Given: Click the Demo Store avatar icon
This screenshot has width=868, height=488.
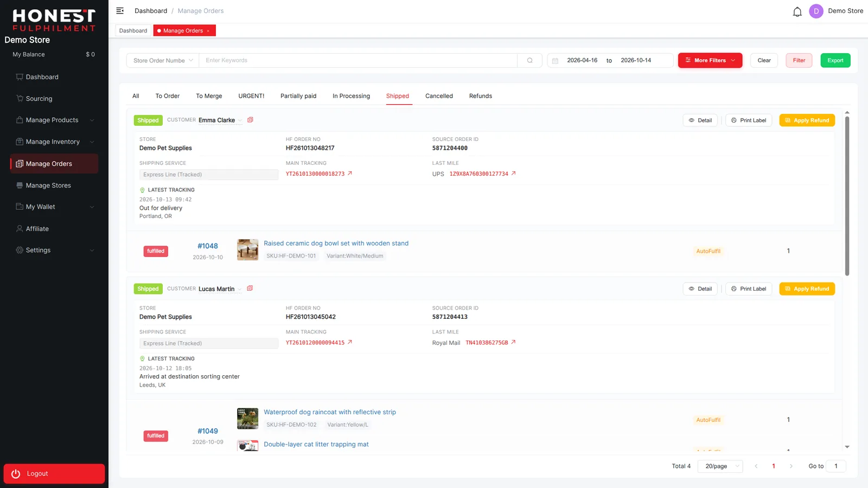Looking at the screenshot, I should pos(816,11).
